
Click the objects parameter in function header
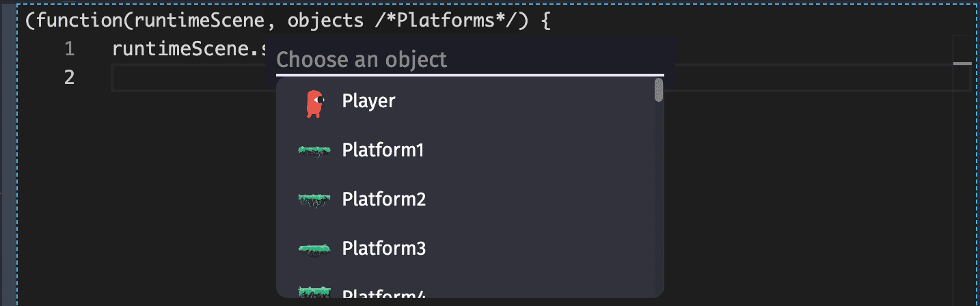click(x=325, y=20)
